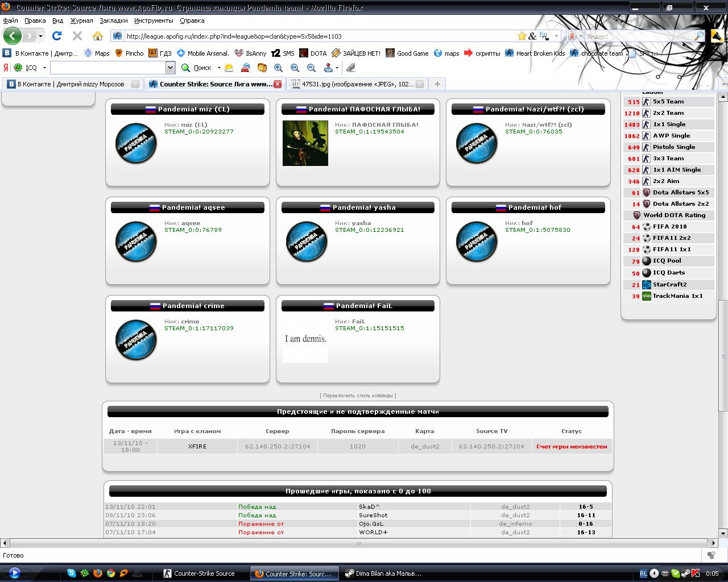Viewport: 728px width, 582px height.
Task: Open XFIRE clan in upcoming matches
Action: [x=197, y=447]
